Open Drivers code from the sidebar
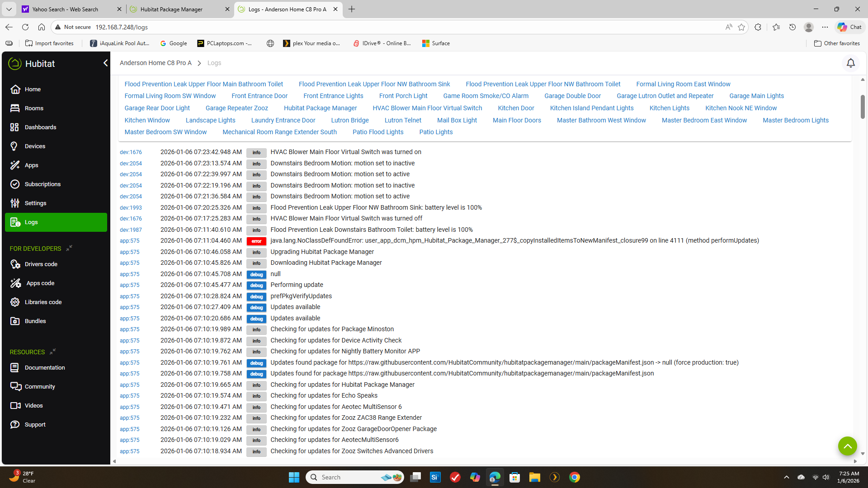This screenshot has width=868, height=488. (41, 264)
